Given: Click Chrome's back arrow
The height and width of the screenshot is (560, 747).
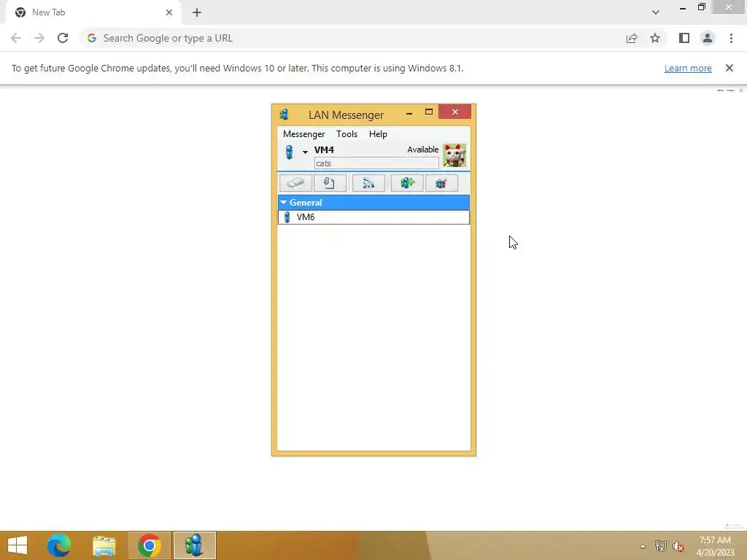Looking at the screenshot, I should 16,38.
